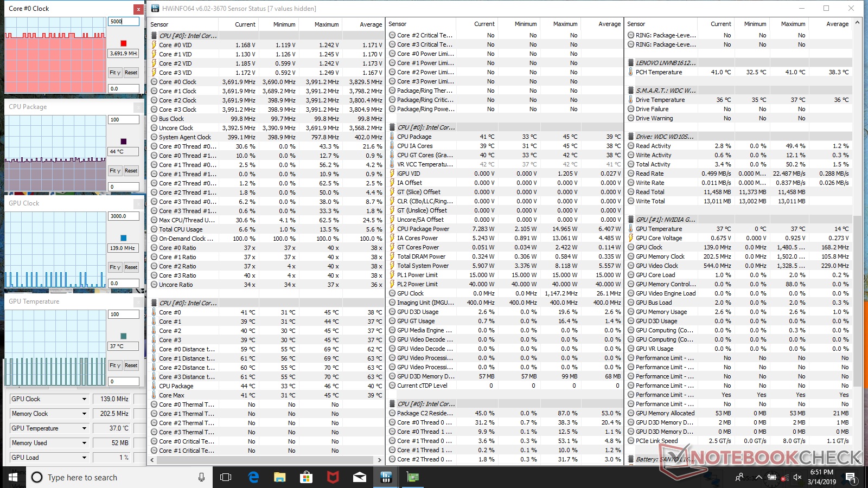Close the Core #0 Clock graph window
Image resolution: width=868 pixels, height=488 pixels.
coord(139,9)
